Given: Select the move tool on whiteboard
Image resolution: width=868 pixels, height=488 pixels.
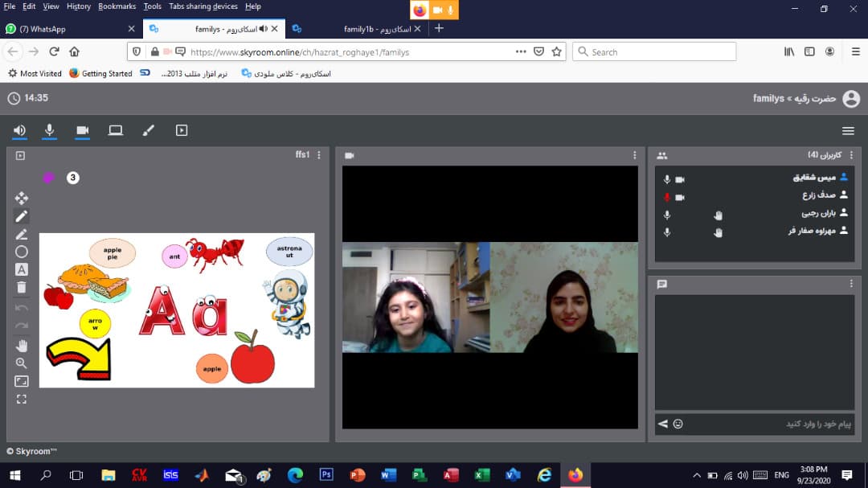Looking at the screenshot, I should [22, 198].
